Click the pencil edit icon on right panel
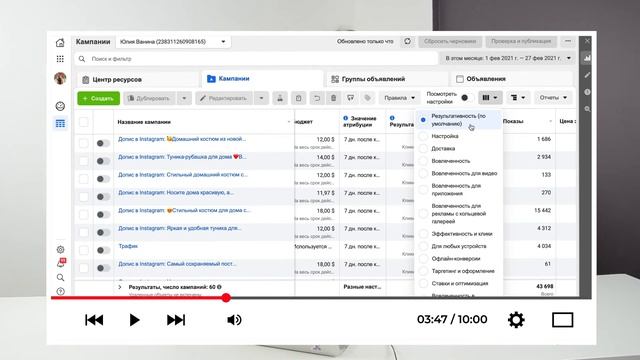This screenshot has width=640, height=360. pyautogui.click(x=587, y=75)
